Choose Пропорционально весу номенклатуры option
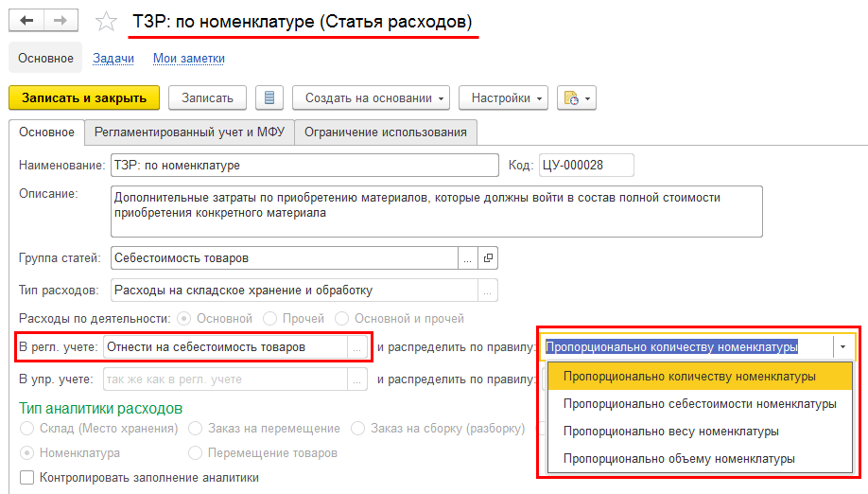 pyautogui.click(x=670, y=431)
